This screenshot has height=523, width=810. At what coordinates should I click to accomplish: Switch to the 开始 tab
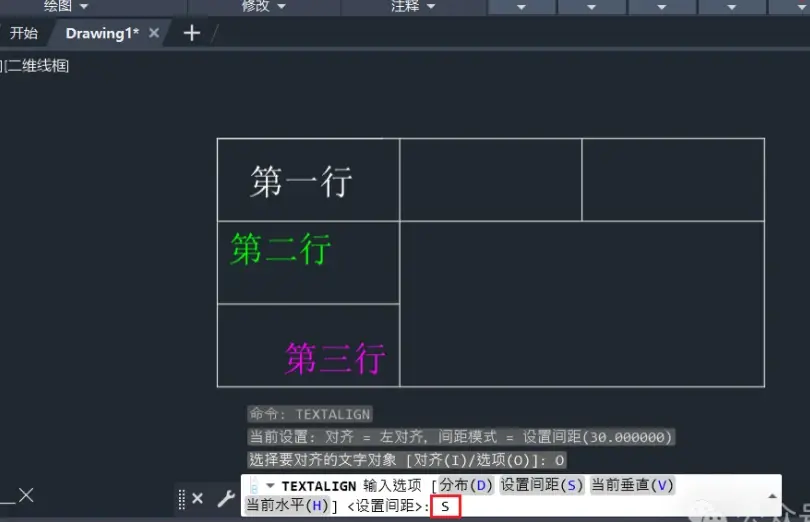(24, 33)
